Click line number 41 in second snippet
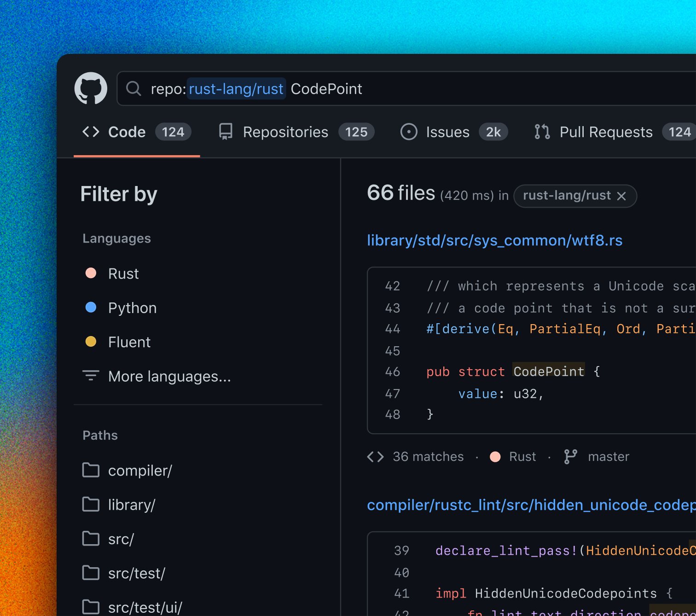 coord(402,594)
